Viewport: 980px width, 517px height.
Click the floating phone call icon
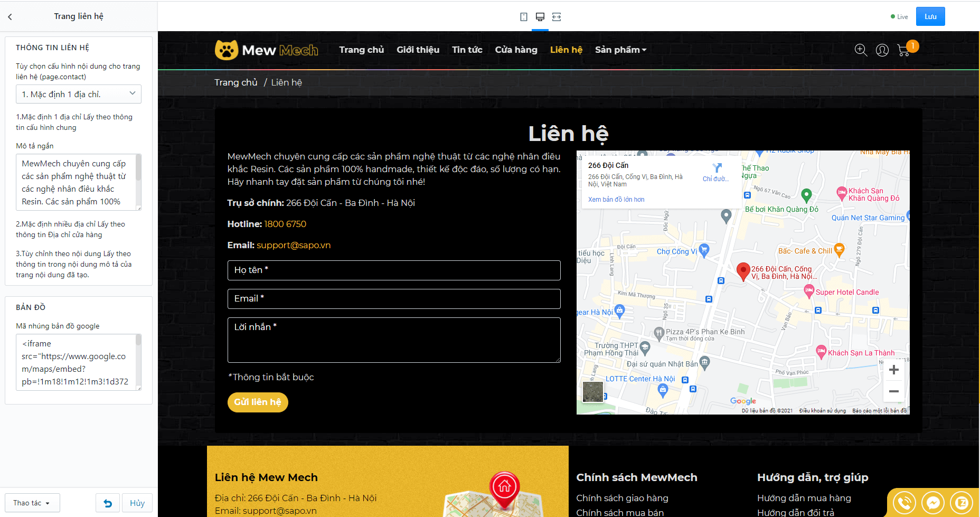[904, 503]
